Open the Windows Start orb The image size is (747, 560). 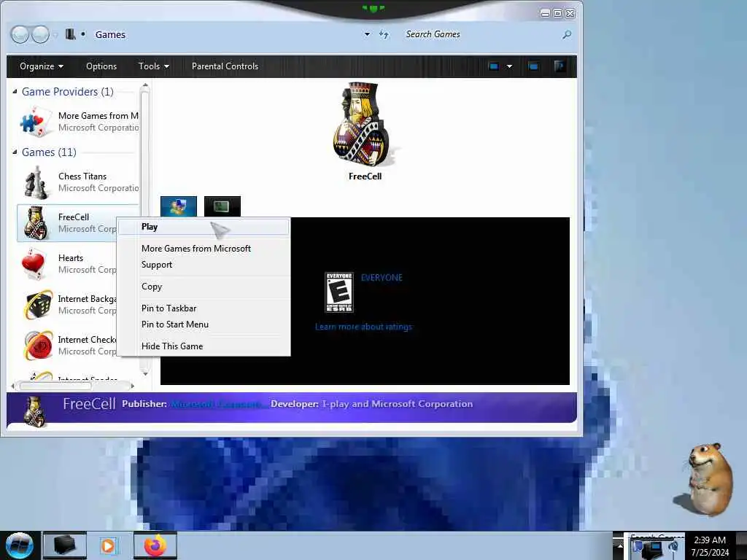click(x=19, y=545)
